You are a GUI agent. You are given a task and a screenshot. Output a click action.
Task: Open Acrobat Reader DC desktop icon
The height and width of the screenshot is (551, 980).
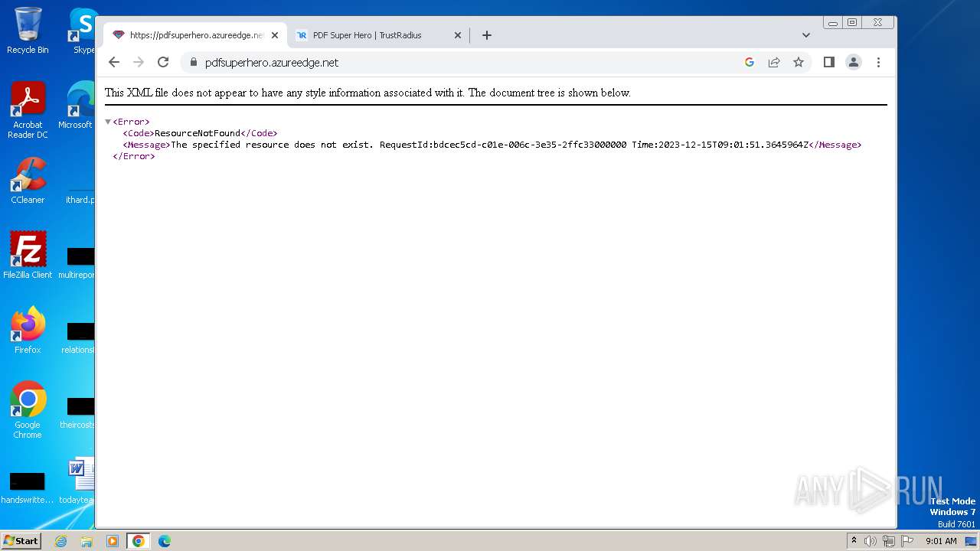click(28, 110)
